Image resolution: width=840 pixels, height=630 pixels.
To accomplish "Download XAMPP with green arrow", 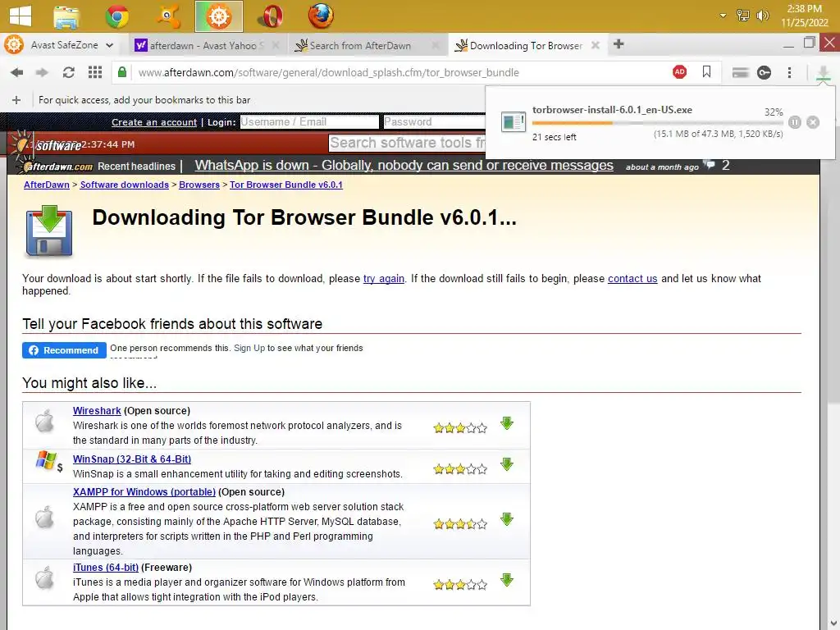I will pos(507,519).
